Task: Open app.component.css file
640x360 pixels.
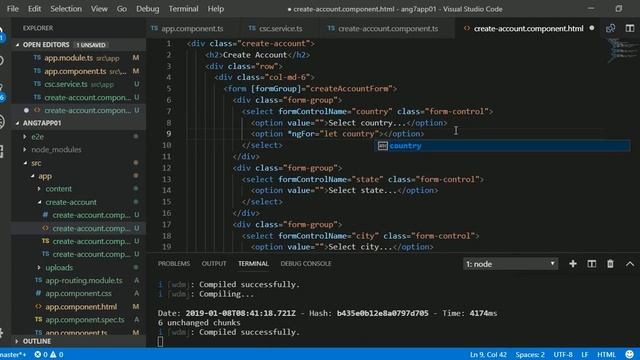Action: tap(78, 293)
